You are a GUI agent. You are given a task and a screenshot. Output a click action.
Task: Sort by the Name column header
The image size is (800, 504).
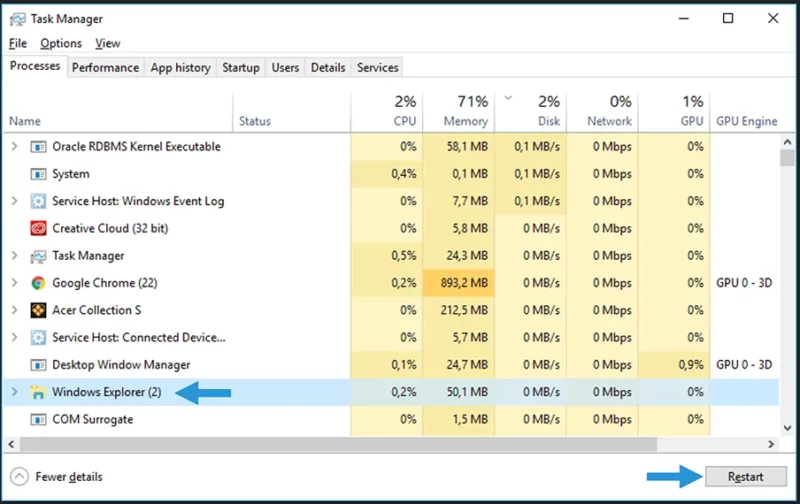118,112
